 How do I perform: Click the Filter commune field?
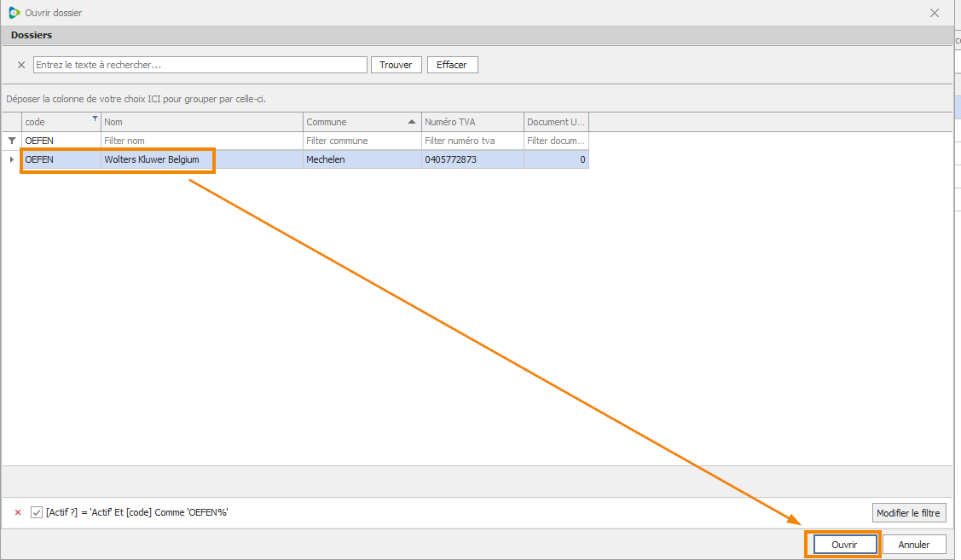[362, 141]
